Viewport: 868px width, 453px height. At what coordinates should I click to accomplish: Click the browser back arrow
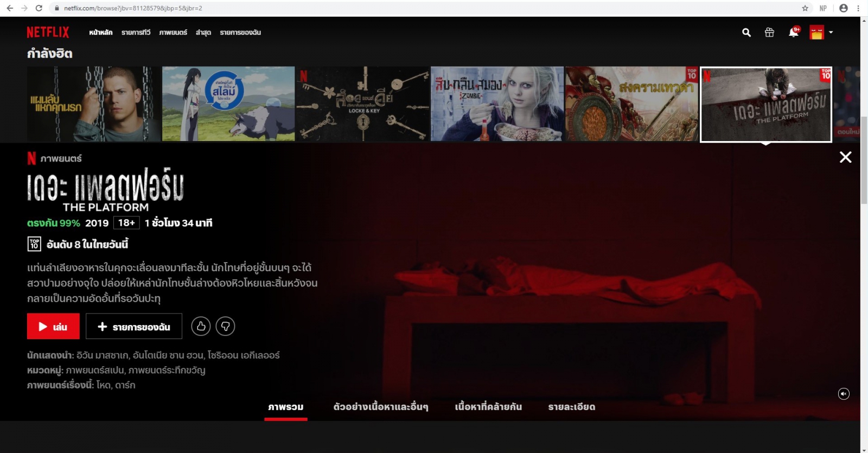(x=10, y=8)
